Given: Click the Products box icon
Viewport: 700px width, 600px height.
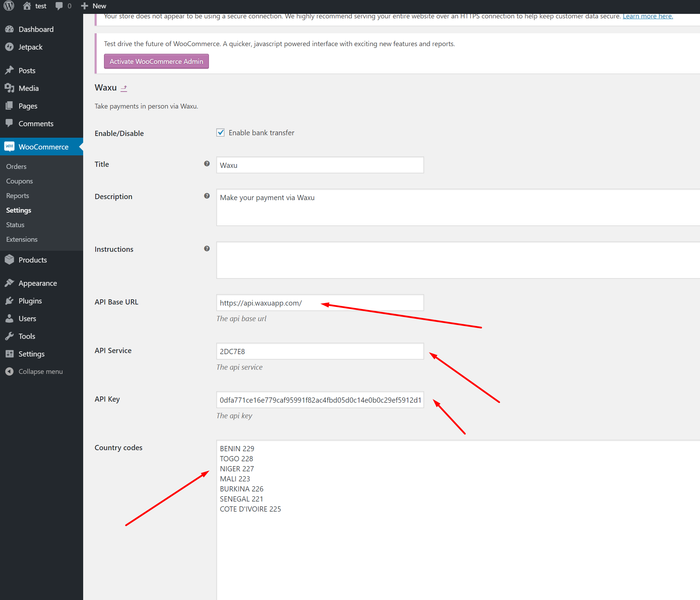Looking at the screenshot, I should pyautogui.click(x=9, y=260).
